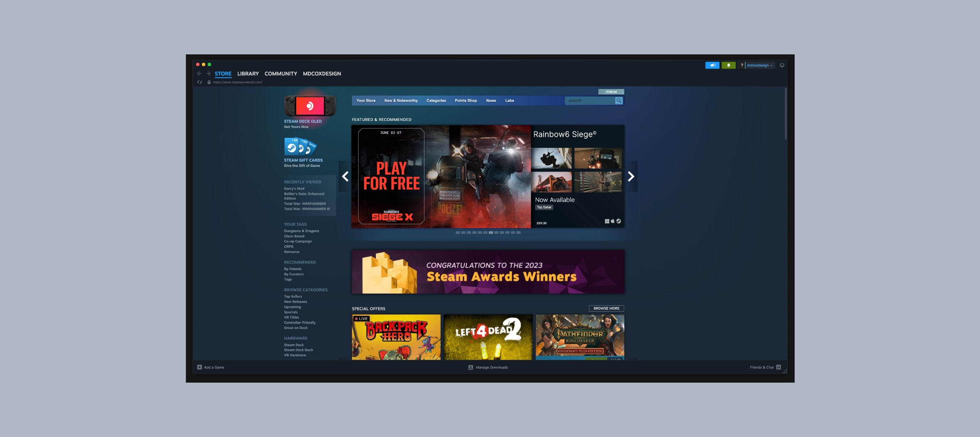Click the search magnifier button
This screenshot has width=980, height=437.
point(619,101)
